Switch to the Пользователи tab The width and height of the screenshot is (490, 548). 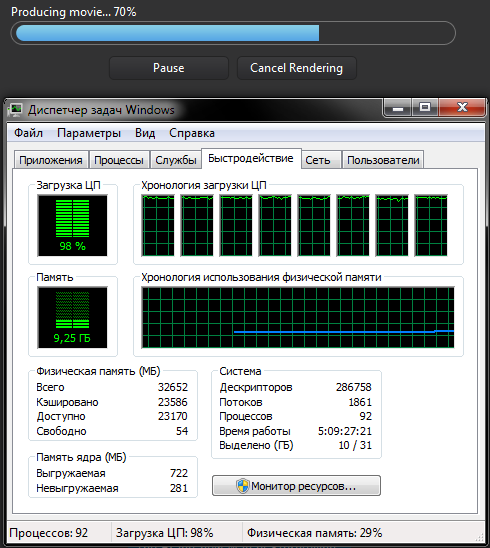coord(383,160)
